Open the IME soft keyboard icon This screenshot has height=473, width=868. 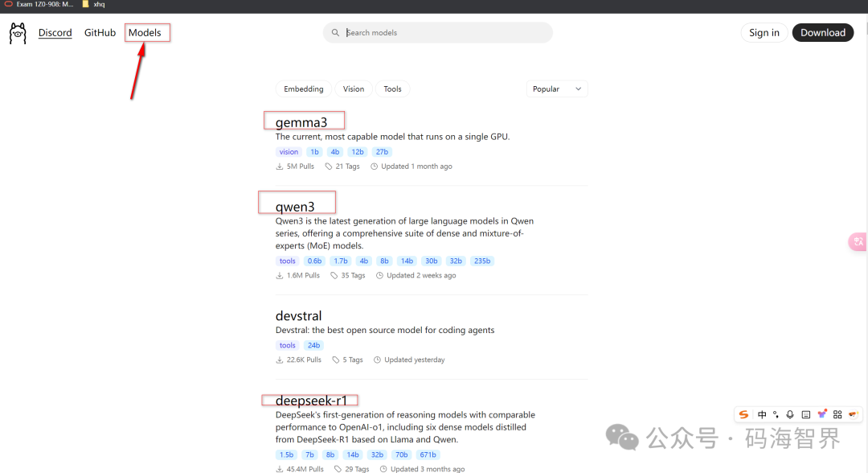click(x=806, y=414)
